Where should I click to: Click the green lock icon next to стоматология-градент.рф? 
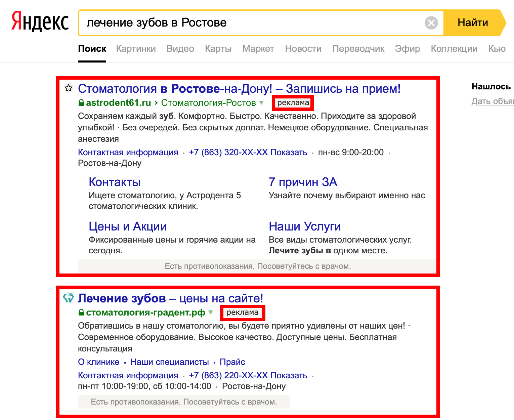pos(81,312)
